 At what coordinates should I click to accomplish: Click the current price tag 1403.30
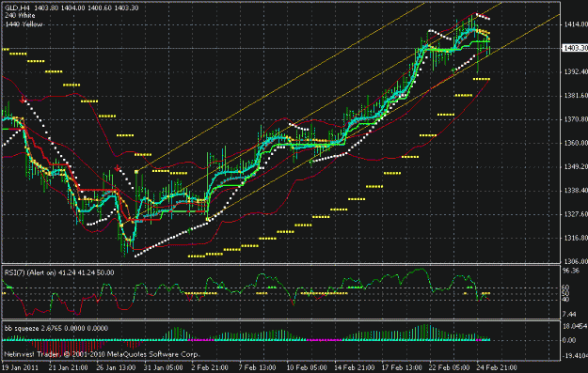pos(576,48)
